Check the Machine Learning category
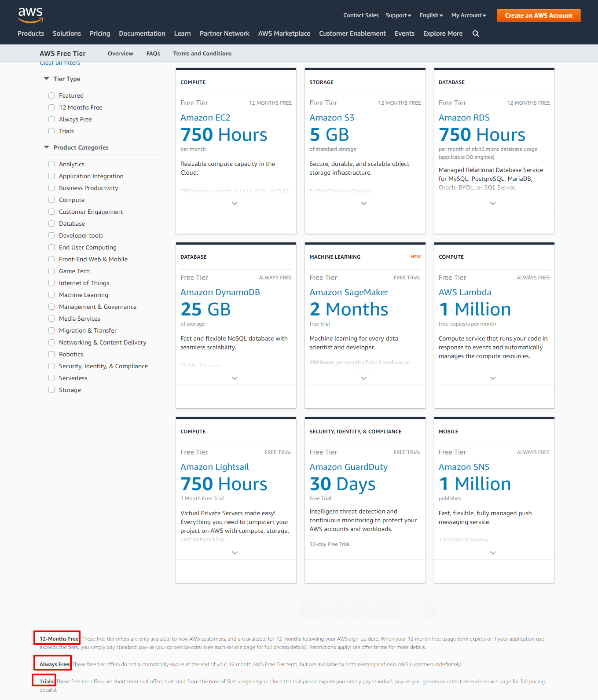The height and width of the screenshot is (700, 598). 51,295
